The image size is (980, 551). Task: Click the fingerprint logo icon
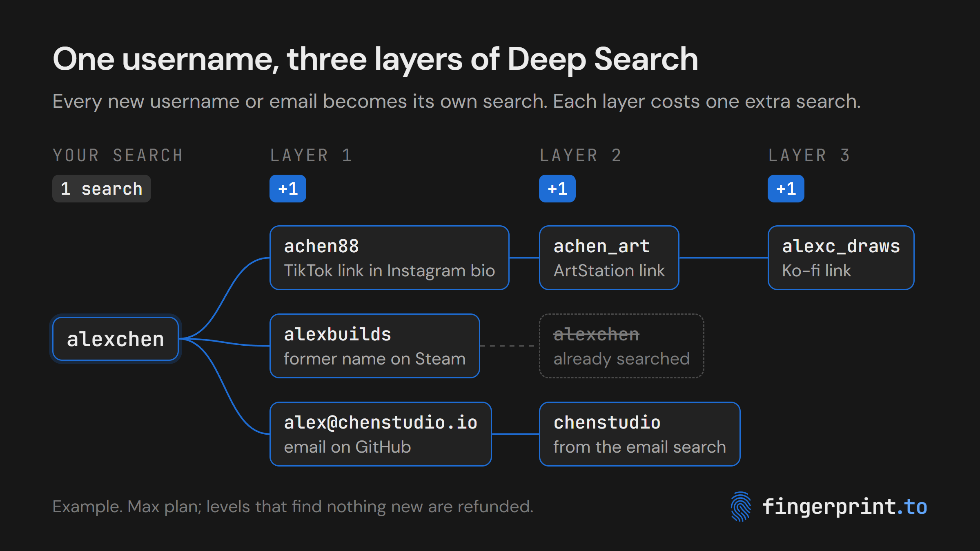[741, 507]
